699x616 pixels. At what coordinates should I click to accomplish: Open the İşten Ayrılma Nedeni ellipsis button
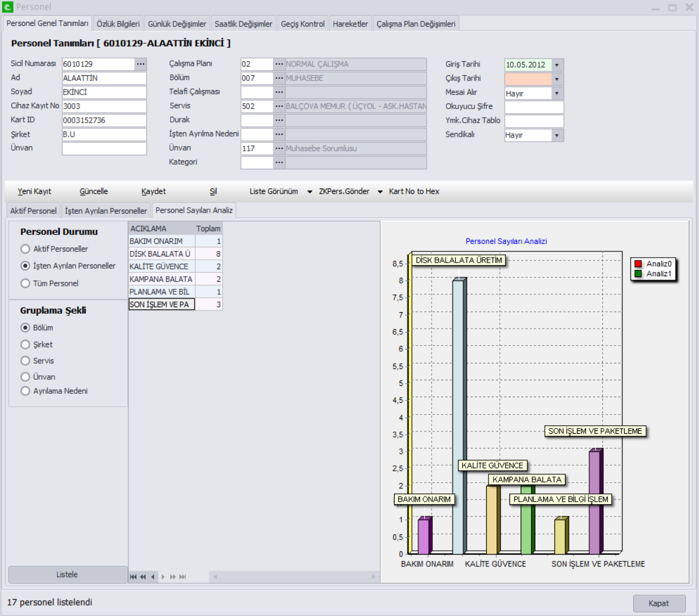[x=279, y=134]
